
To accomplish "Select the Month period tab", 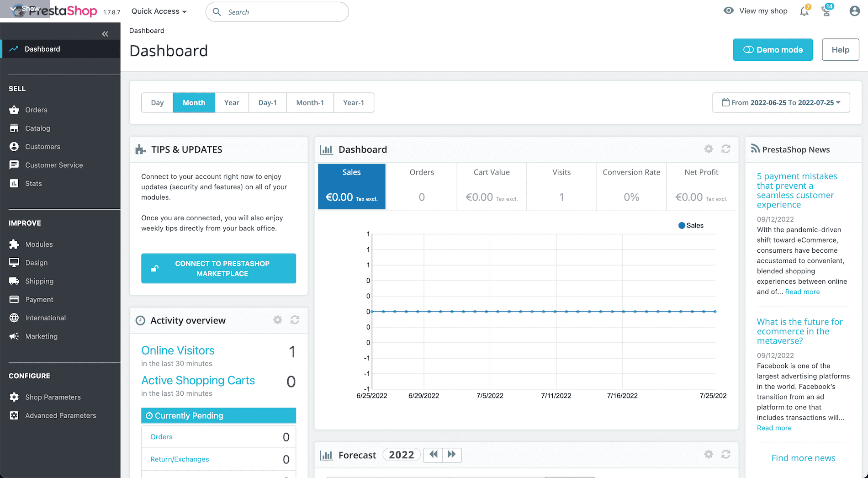I will tap(194, 102).
